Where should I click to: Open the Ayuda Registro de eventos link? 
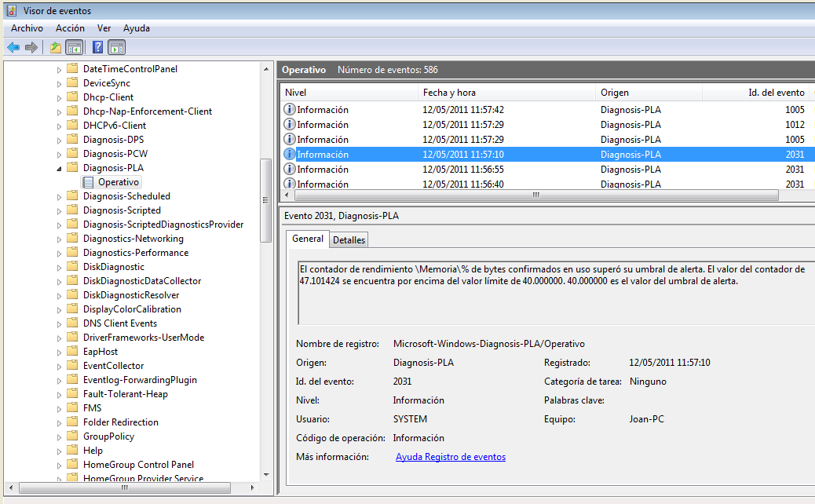click(450, 457)
